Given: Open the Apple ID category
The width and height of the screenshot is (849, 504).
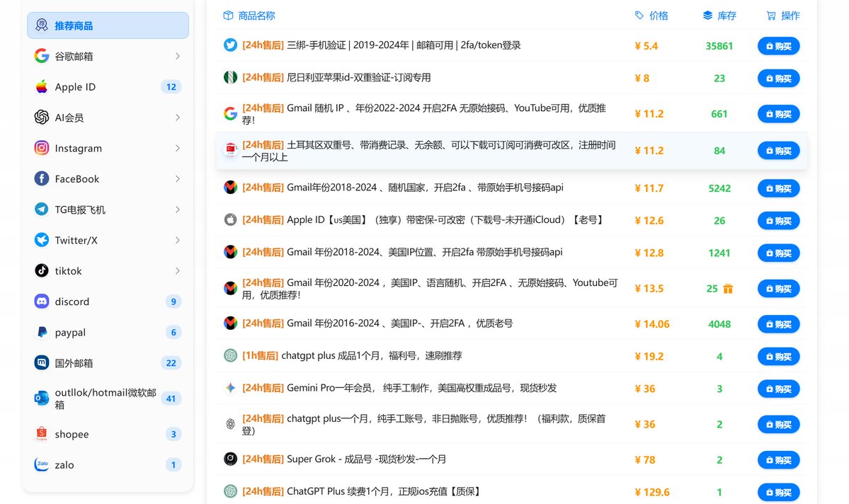Looking at the screenshot, I should pos(108,86).
